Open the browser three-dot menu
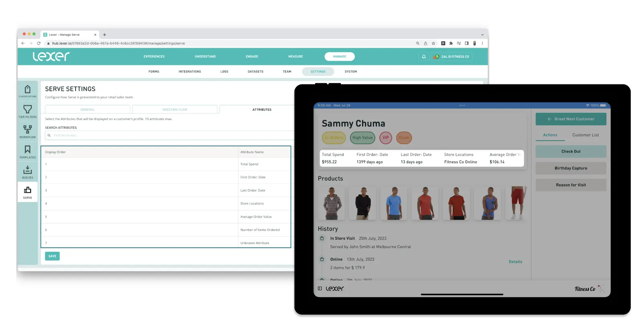The image size is (644, 327). click(x=482, y=43)
